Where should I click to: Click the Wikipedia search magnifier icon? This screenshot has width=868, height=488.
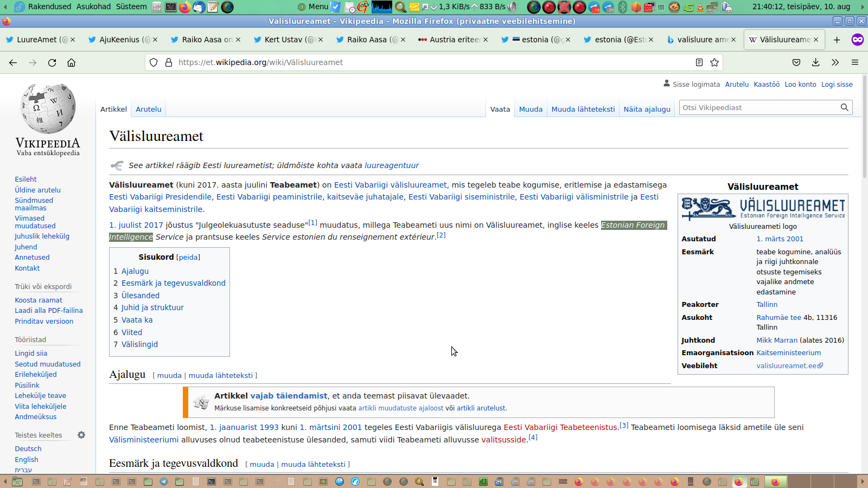(x=845, y=107)
